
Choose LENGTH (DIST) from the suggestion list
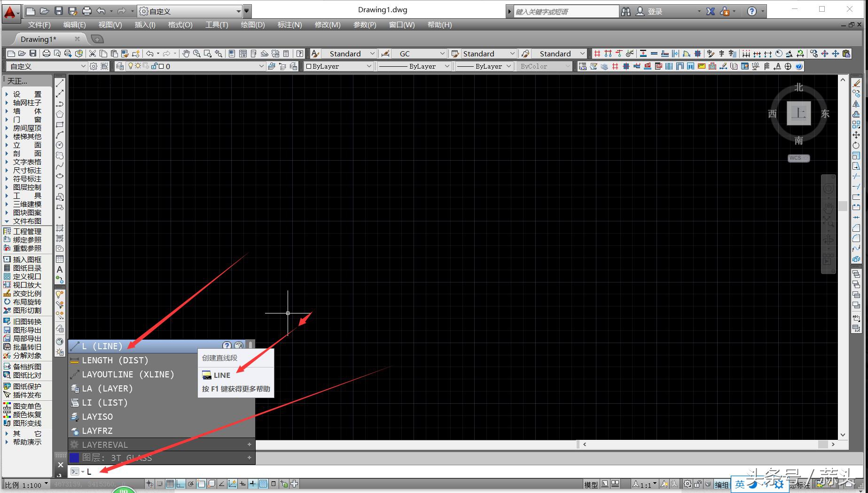click(162, 360)
